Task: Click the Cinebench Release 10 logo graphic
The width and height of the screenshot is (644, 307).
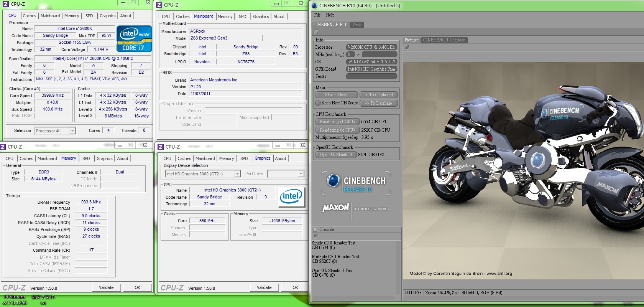Action: (x=356, y=183)
